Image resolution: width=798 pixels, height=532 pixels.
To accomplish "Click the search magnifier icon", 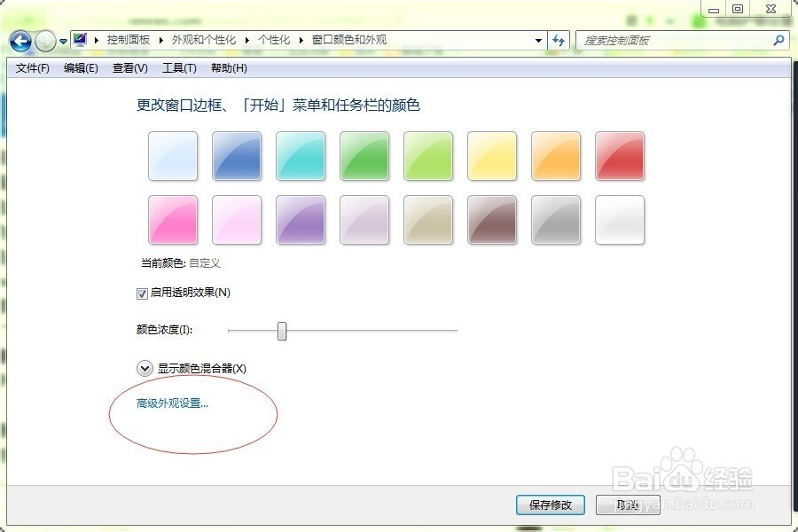I will click(778, 40).
